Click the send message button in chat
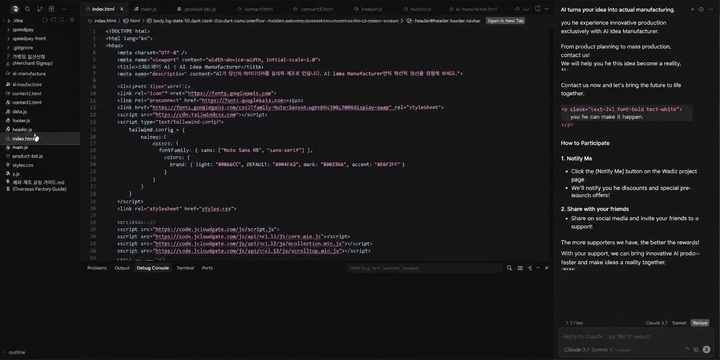 coord(706,349)
